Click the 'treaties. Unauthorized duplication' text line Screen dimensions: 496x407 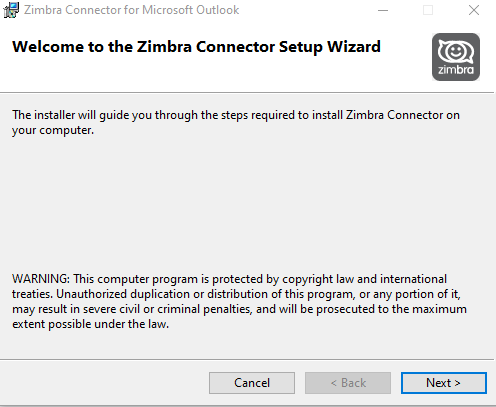tap(236, 294)
